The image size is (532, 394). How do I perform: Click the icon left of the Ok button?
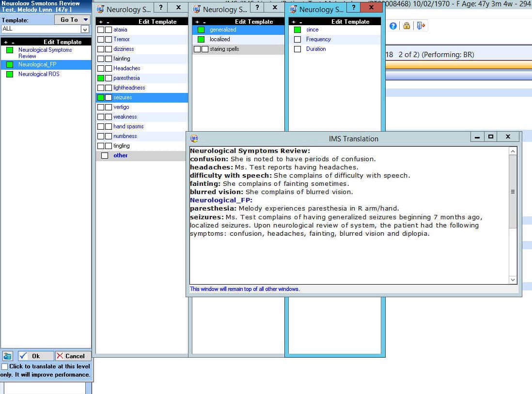pos(7,356)
